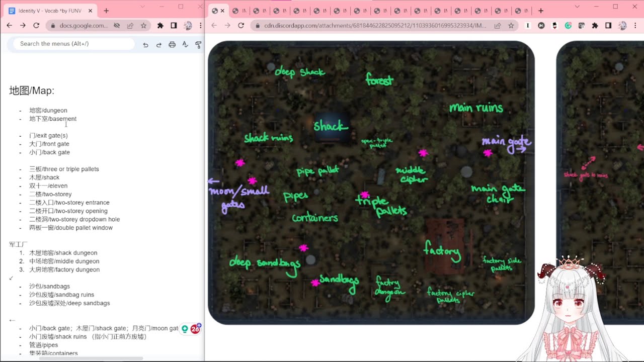Image resolution: width=644 pixels, height=362 pixels.
Task: Click the Redo icon in Docs toolbar
Action: 158,44
